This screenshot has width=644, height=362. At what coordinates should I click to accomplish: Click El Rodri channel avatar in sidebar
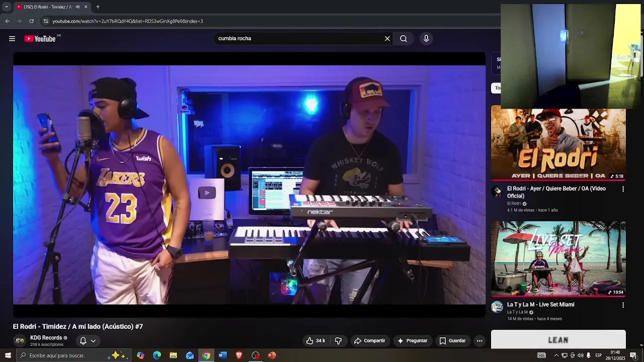click(497, 191)
